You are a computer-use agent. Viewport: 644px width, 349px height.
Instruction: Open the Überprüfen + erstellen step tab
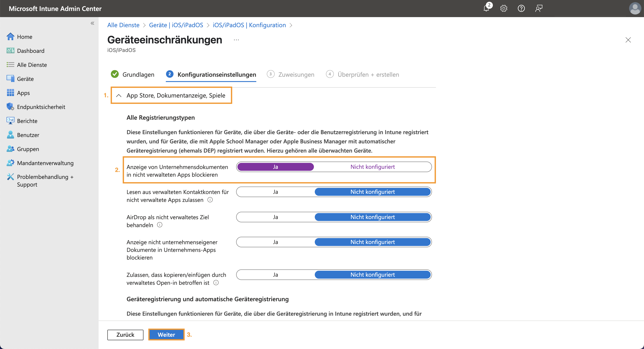(x=363, y=74)
